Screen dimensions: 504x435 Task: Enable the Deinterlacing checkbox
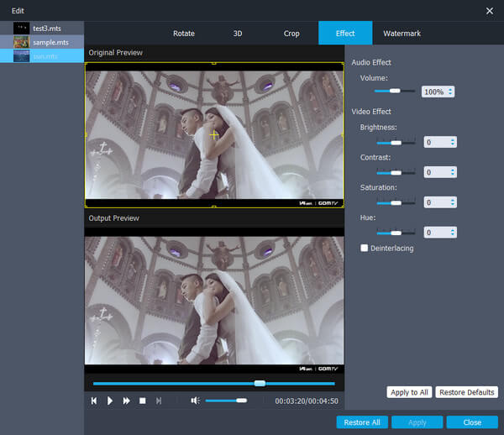tap(365, 248)
